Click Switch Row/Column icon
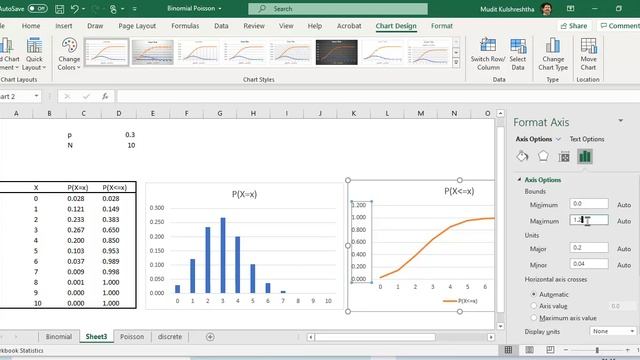 click(488, 45)
